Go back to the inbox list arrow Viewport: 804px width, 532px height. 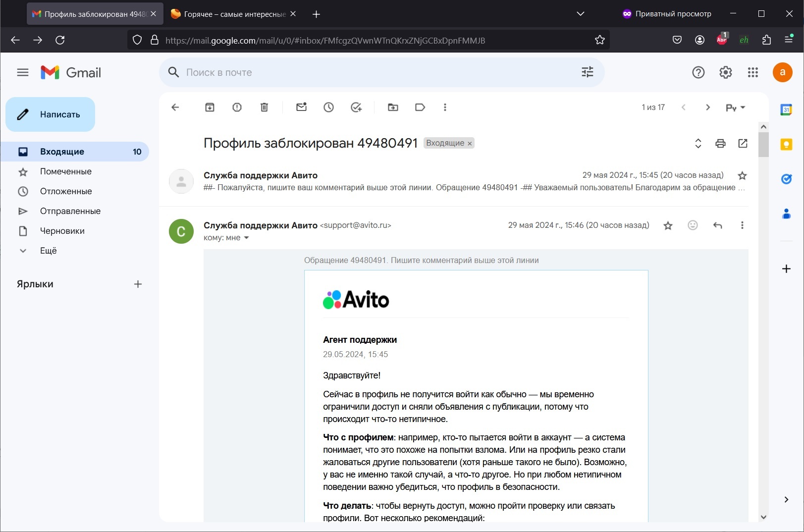[175, 107]
